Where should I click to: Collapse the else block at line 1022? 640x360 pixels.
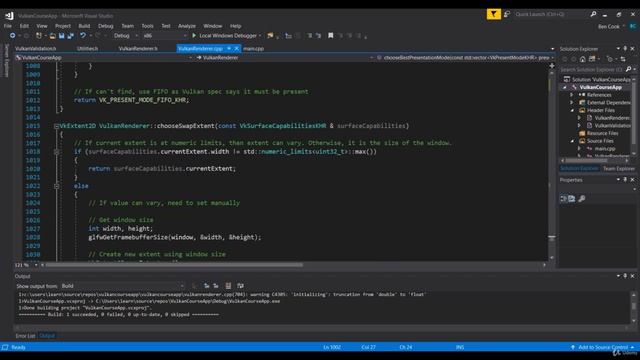pos(56,186)
